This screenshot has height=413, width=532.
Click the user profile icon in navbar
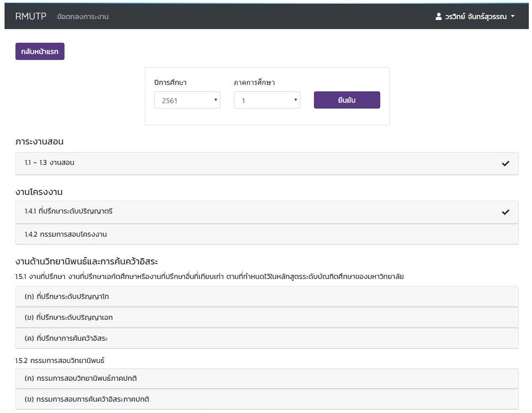pyautogui.click(x=438, y=17)
